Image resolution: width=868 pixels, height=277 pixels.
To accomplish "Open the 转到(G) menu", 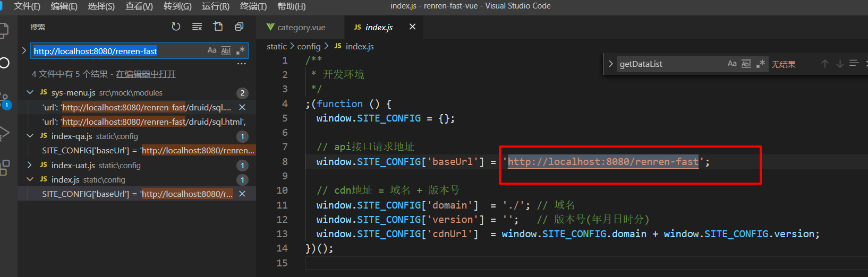I will click(x=177, y=6).
